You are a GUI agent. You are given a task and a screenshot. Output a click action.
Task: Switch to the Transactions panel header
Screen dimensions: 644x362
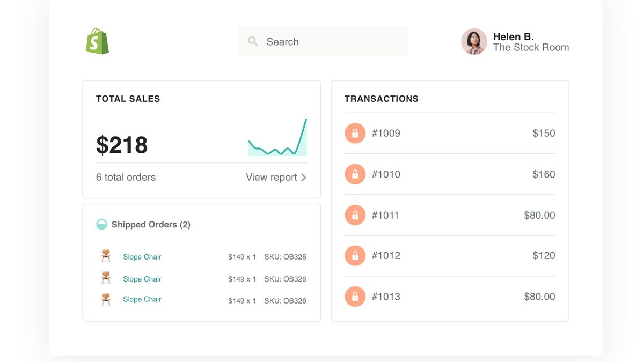[381, 99]
